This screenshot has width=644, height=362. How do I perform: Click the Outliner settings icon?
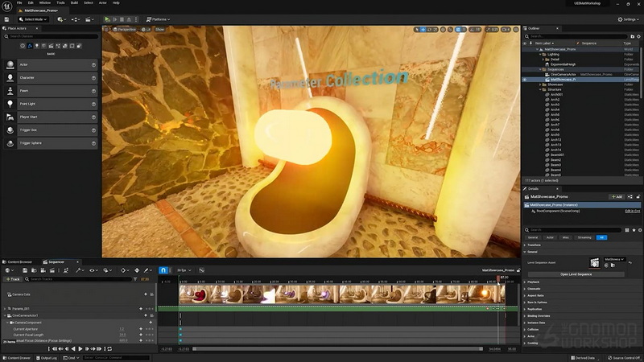click(638, 36)
